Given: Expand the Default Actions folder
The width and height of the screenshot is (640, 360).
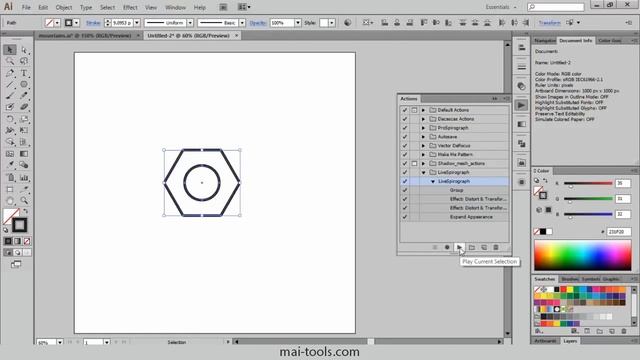Looking at the screenshot, I should 423,110.
